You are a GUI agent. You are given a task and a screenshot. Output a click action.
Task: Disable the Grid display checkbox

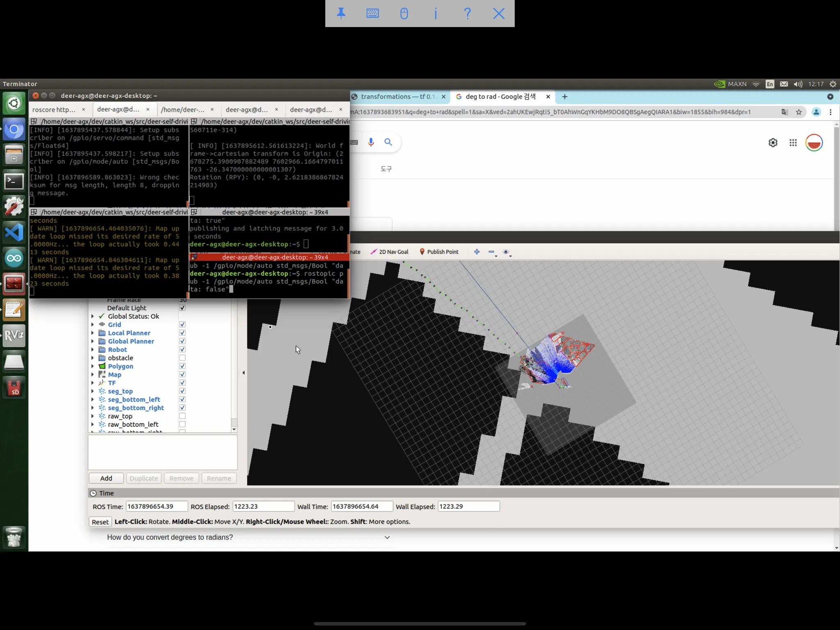[x=182, y=324]
